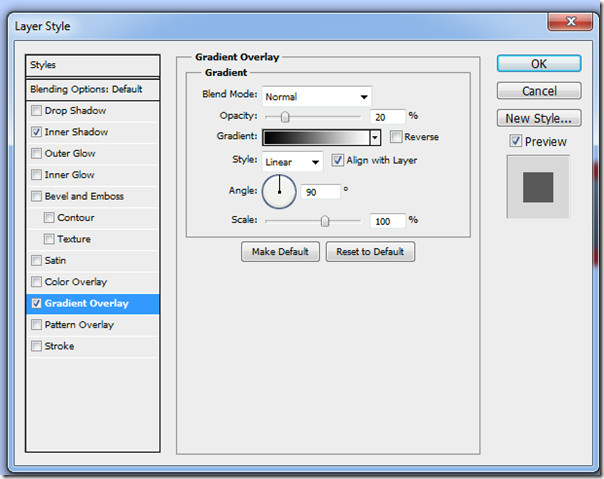Screen dimensions: 604x479
Task: Toggle the Reverse gradient checkbox
Action: coord(396,136)
